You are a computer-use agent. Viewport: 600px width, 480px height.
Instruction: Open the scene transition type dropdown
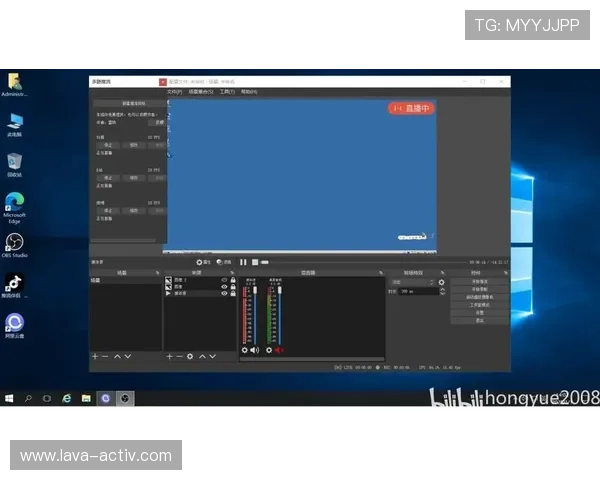pos(411,282)
